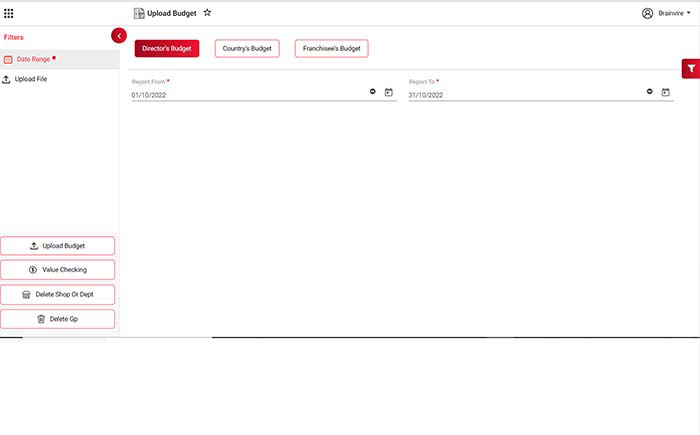The image size is (700, 435).
Task: Select the Director's Budget tab
Action: click(x=167, y=48)
